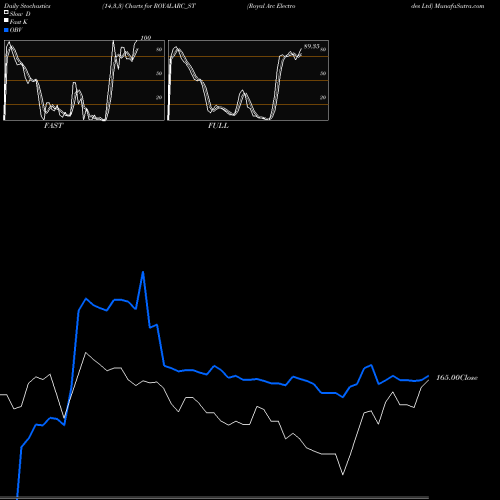Viewport: 500px width, 500px height.
Task: Open the FAST stochastic chart thumbnail
Action: click(x=84, y=80)
